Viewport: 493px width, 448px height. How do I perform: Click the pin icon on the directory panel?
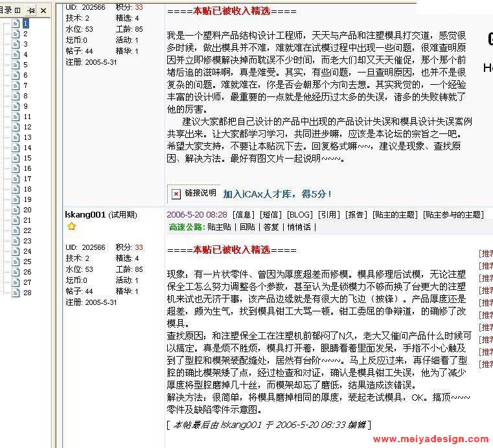30,11
